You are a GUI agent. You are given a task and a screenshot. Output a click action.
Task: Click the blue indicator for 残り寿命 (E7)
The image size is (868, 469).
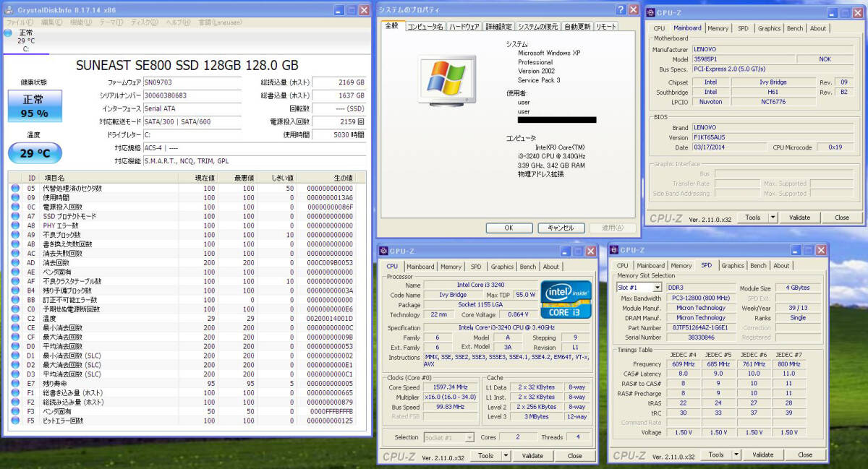point(15,383)
